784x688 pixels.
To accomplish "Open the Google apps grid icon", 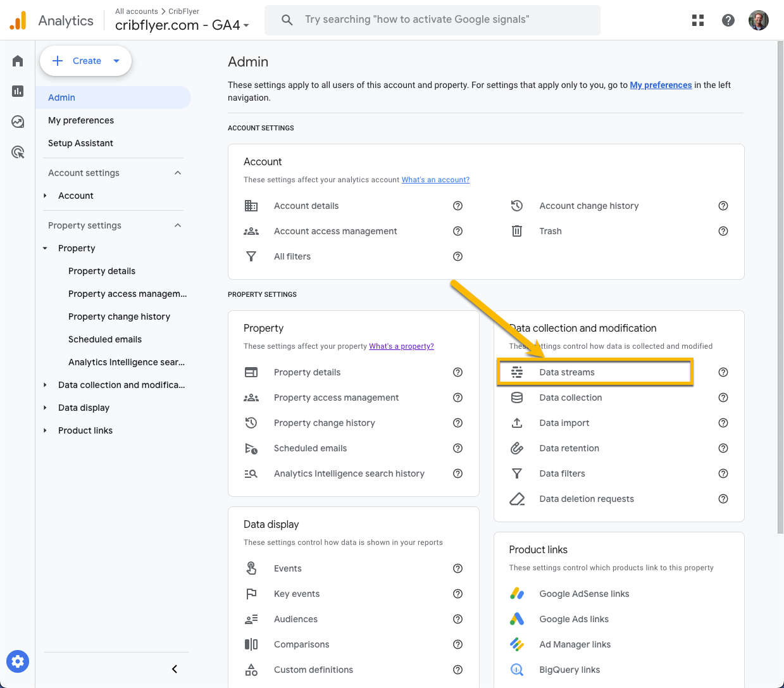I will 698,20.
